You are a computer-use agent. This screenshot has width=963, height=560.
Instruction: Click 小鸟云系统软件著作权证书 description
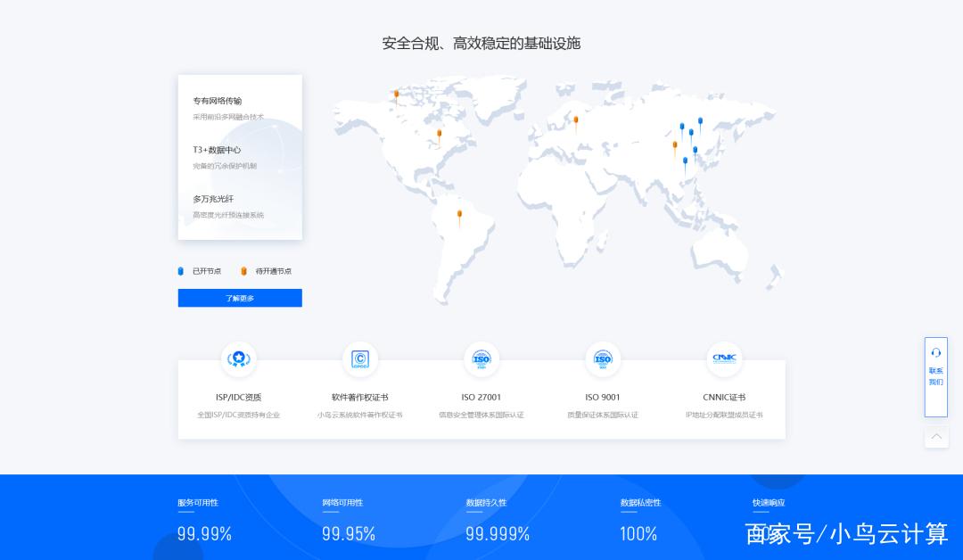[360, 415]
